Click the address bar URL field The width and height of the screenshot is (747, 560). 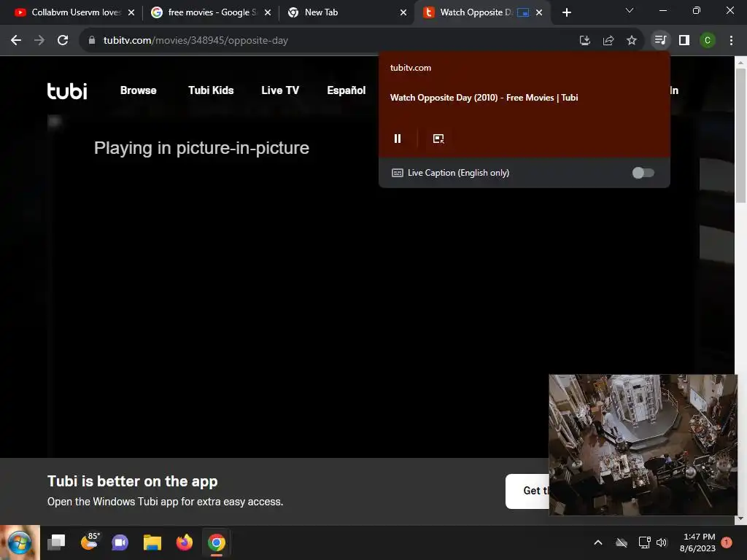click(333, 41)
